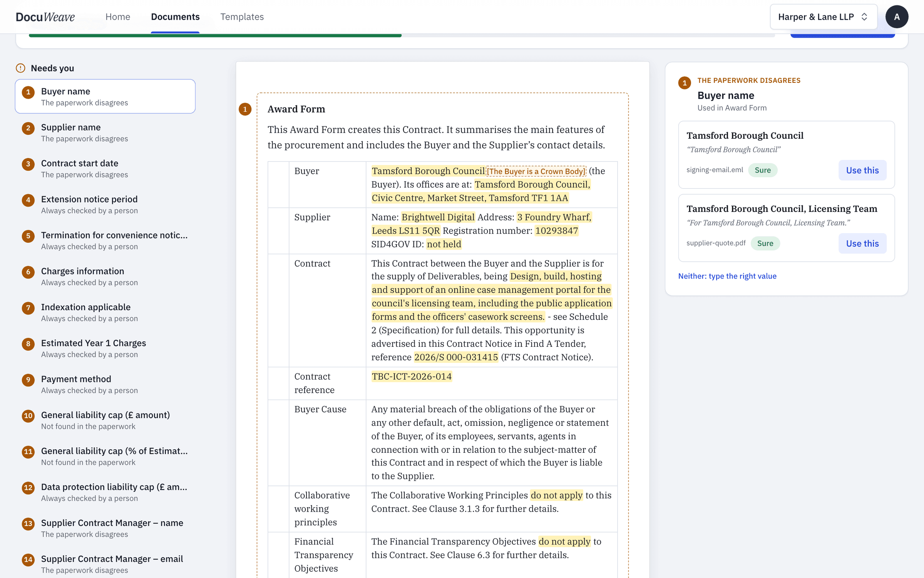This screenshot has height=578, width=924.
Task: Open the Termination for convenience notice item
Action: (x=105, y=240)
